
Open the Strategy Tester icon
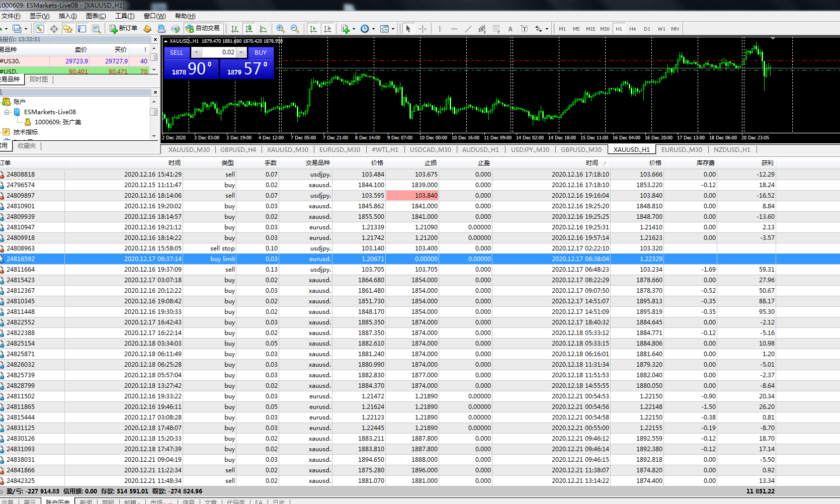(97, 29)
